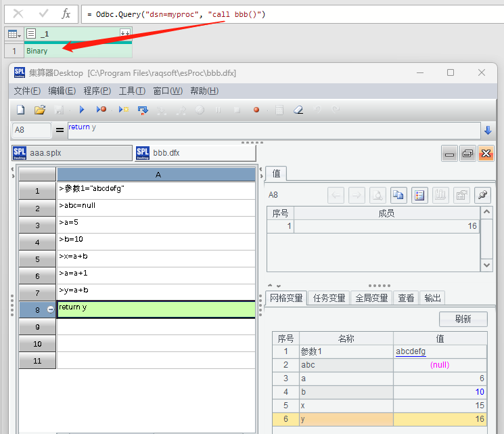
Task: Open the 工具(T) menu
Action: point(132,91)
